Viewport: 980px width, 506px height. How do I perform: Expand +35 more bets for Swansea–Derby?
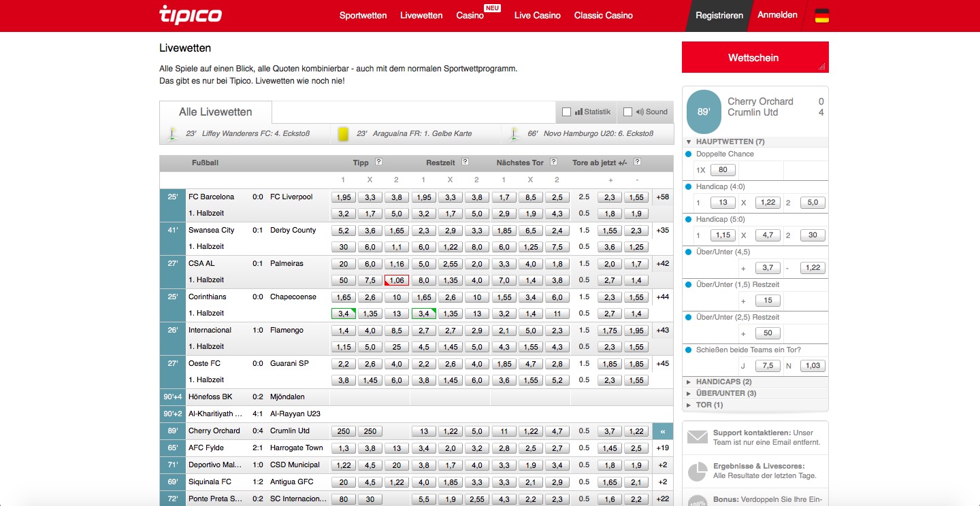click(x=662, y=231)
